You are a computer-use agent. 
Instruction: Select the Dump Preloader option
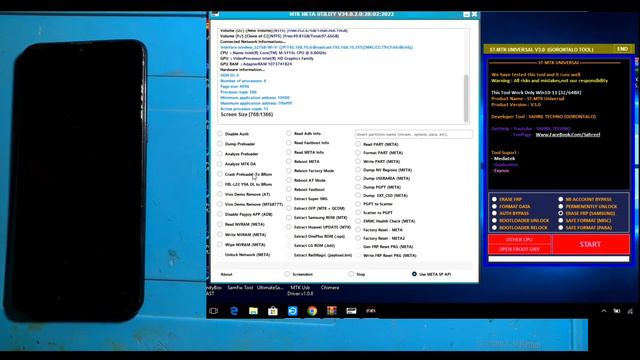pos(237,144)
